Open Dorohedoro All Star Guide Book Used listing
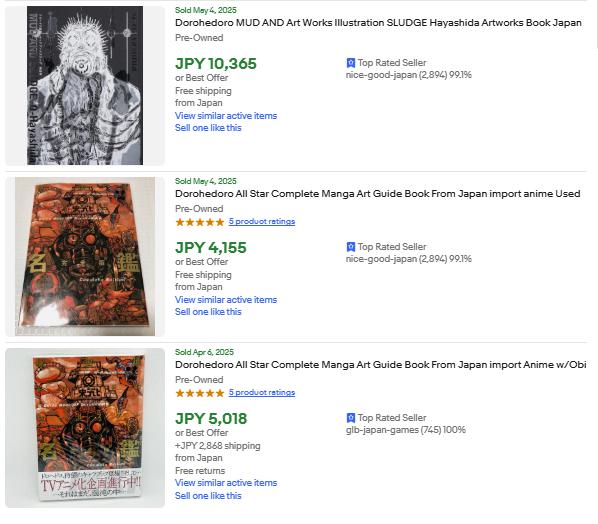The width and height of the screenshot is (598, 524). (x=378, y=194)
